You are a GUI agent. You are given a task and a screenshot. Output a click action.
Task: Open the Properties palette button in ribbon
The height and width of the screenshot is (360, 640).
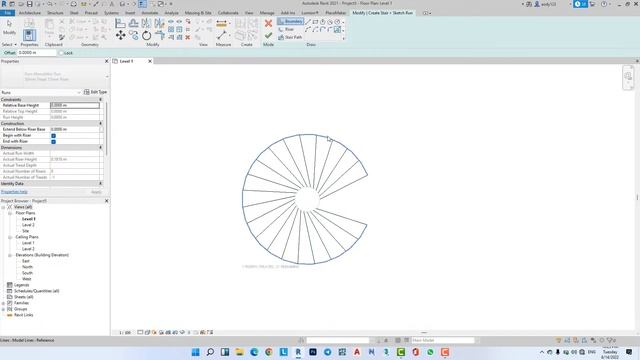[x=29, y=35]
